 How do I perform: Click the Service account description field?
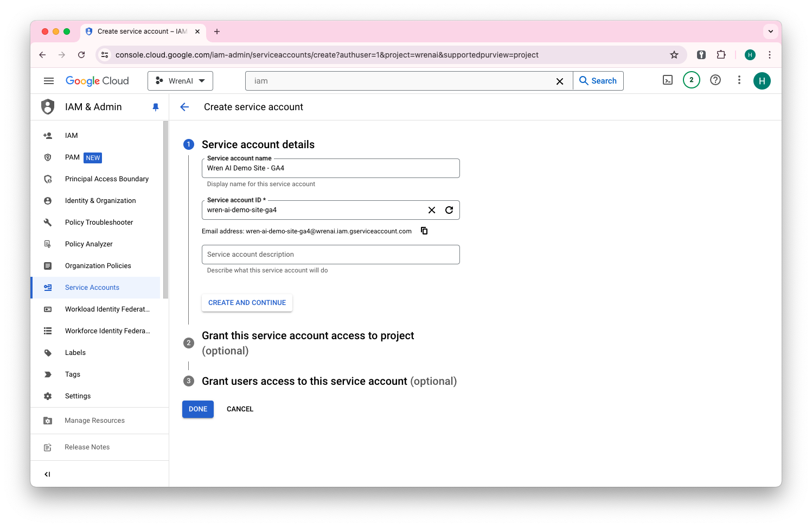pos(330,255)
